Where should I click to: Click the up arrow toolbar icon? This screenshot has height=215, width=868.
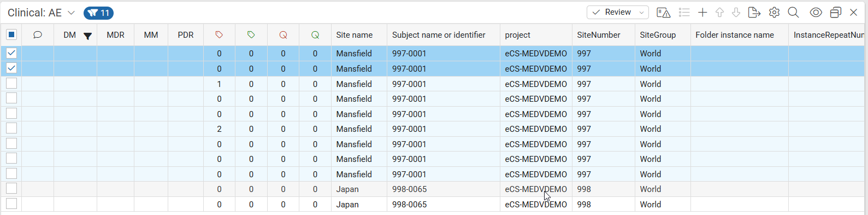[719, 13]
